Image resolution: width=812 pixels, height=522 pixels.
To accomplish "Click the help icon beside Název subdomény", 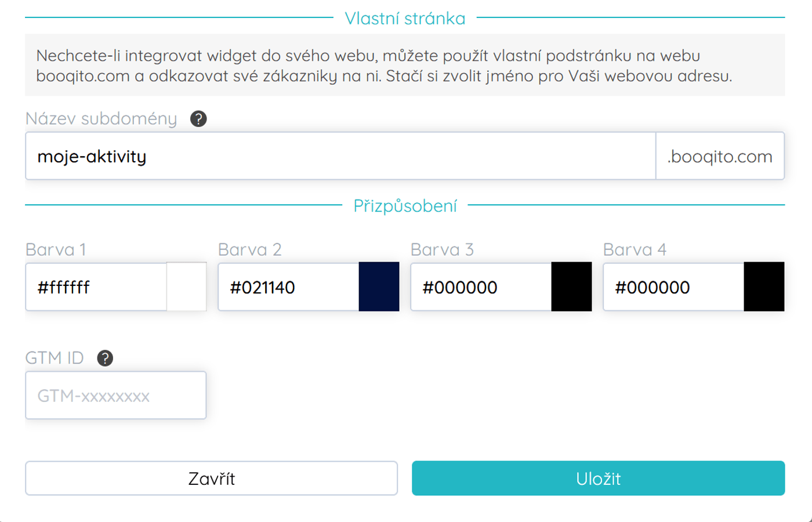I will pos(198,119).
